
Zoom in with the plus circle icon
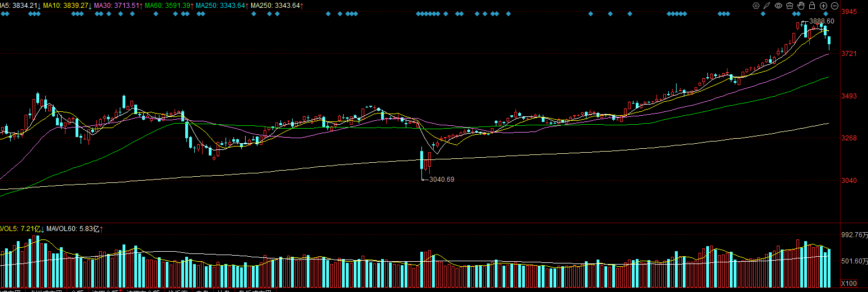click(x=823, y=6)
